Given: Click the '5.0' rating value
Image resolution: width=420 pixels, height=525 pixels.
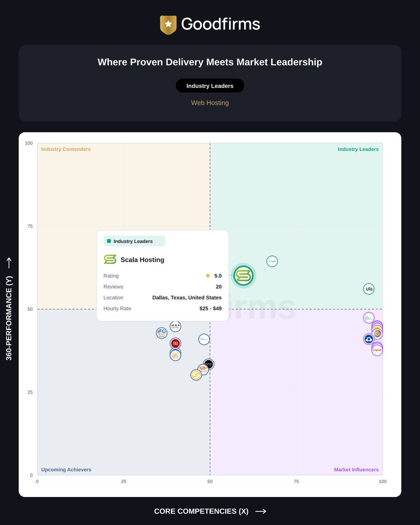Looking at the screenshot, I should [218, 276].
